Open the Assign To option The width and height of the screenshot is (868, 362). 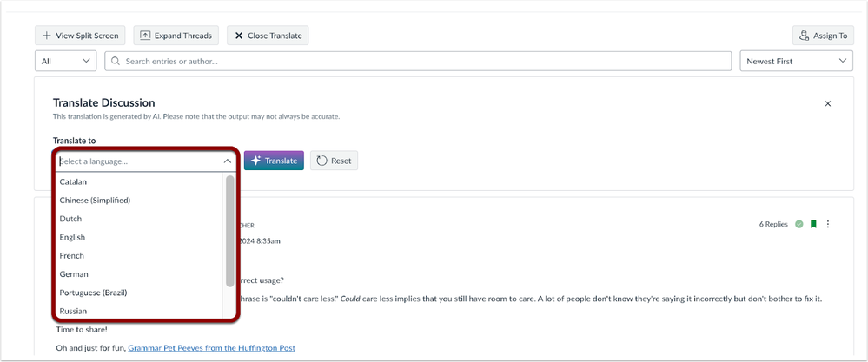pyautogui.click(x=823, y=36)
